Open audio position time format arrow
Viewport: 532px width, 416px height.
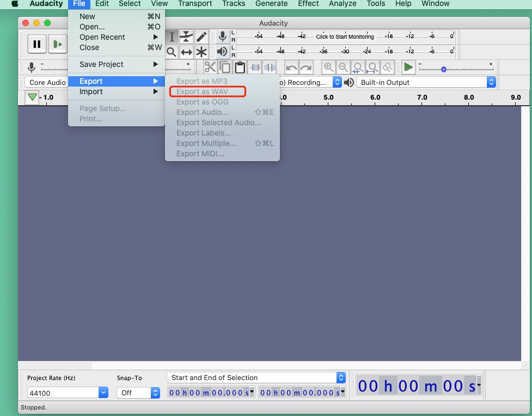[x=479, y=385]
